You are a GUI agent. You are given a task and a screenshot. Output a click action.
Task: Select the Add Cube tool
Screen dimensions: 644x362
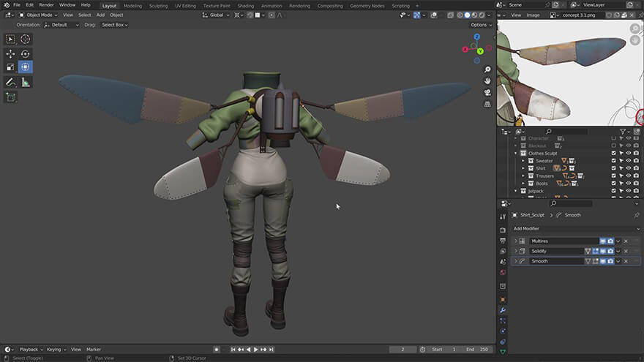(10, 97)
